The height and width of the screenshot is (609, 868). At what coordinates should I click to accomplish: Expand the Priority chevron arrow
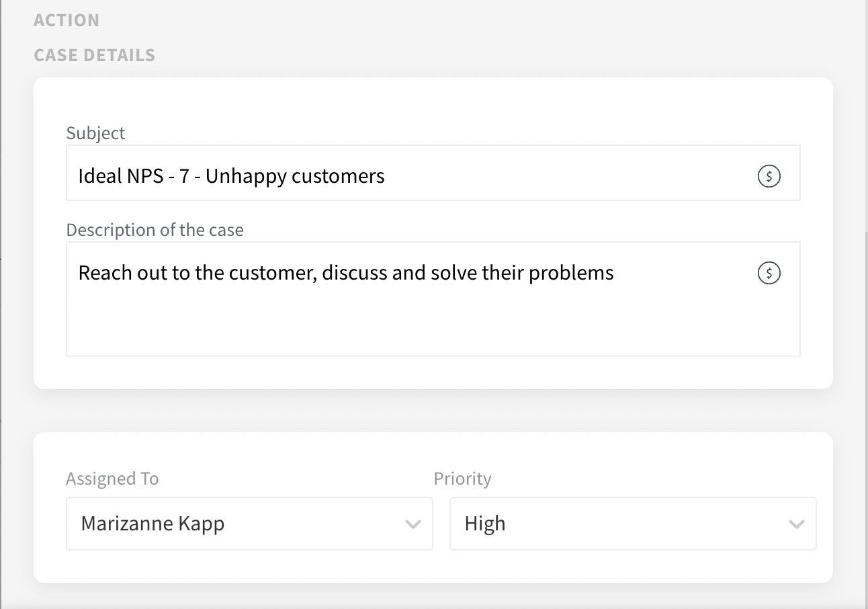[x=797, y=524]
